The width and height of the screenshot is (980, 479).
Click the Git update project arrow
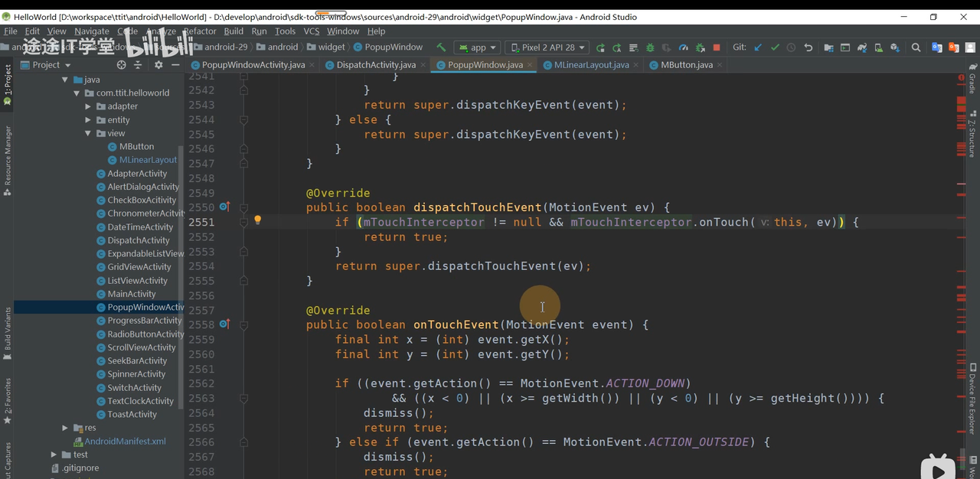(x=758, y=47)
